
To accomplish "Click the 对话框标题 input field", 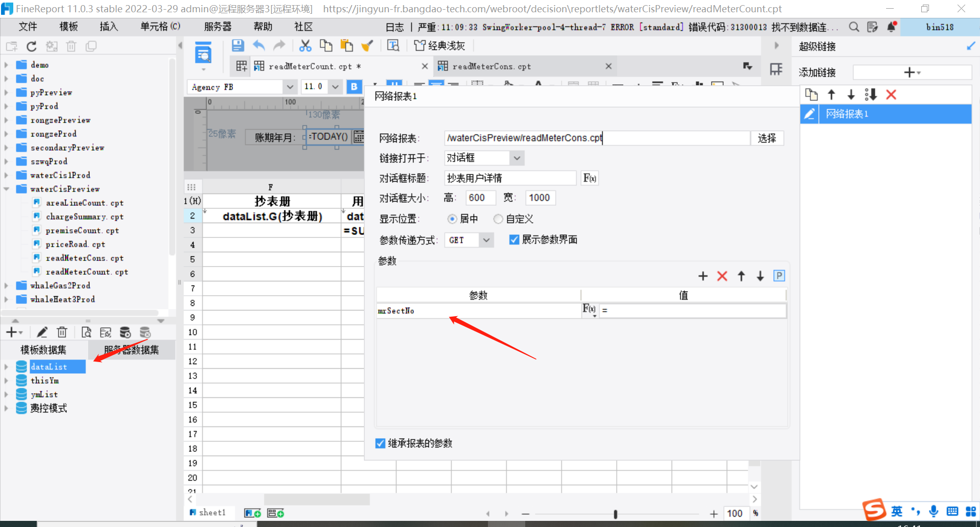I will pyautogui.click(x=510, y=178).
